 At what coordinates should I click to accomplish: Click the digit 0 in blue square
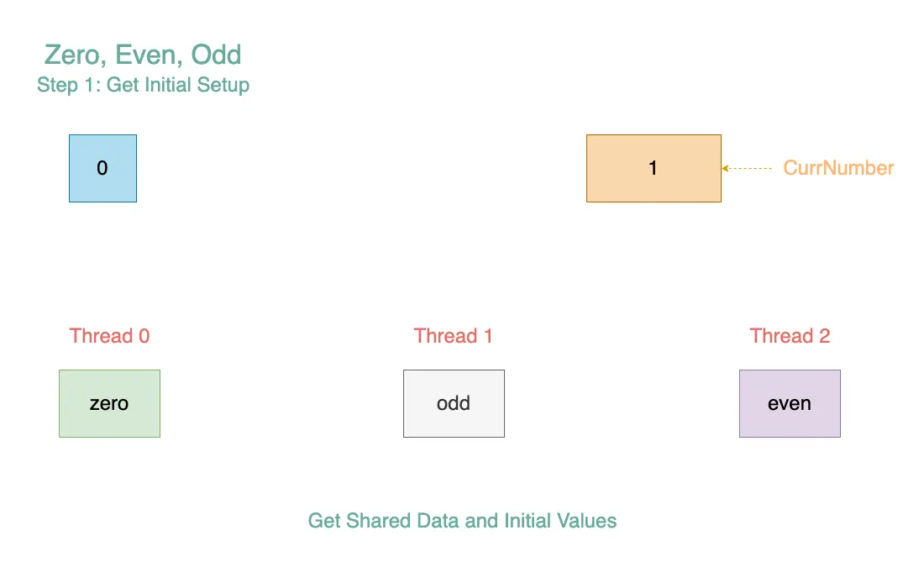[102, 168]
